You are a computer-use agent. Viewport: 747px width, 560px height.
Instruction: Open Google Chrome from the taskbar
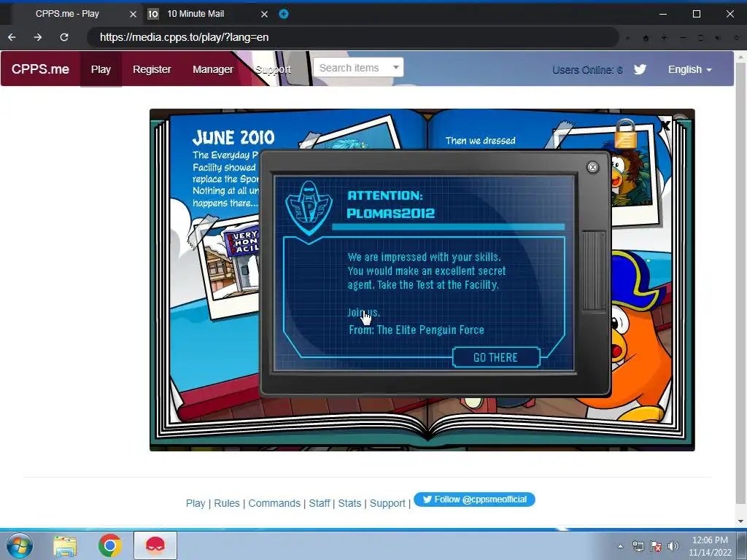(110, 545)
